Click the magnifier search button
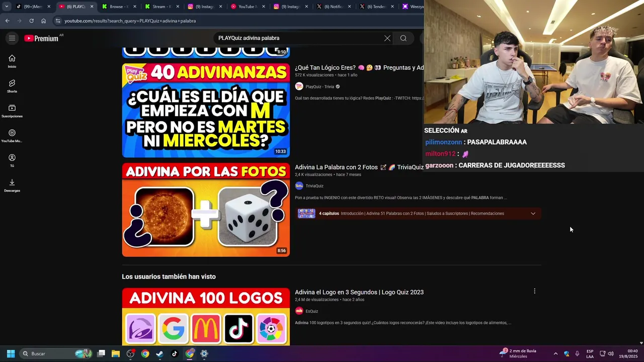The height and width of the screenshot is (362, 644). (404, 38)
